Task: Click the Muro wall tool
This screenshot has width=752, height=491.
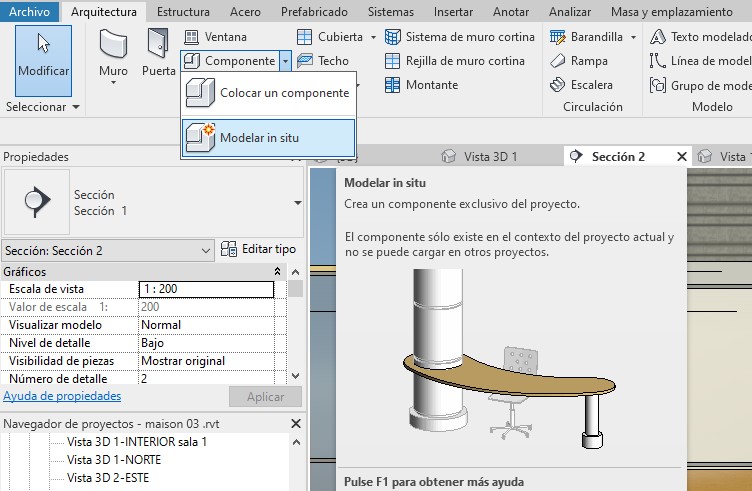Action: [113, 55]
